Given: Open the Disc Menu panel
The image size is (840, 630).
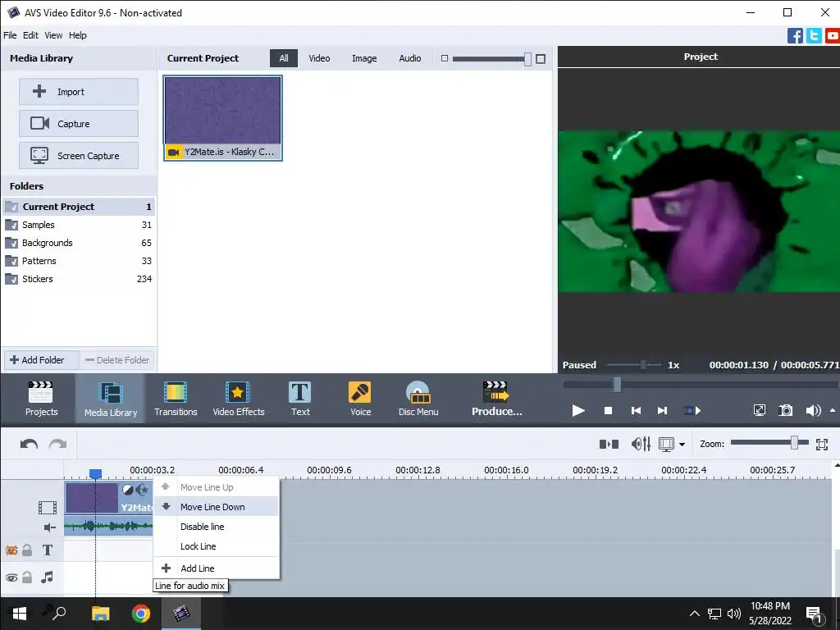Looking at the screenshot, I should coord(418,399).
